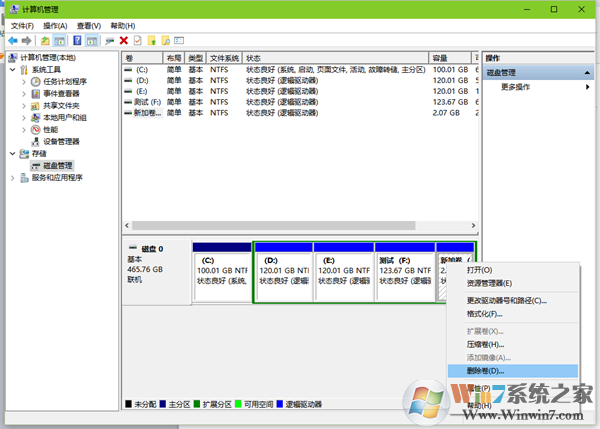Expand 更多操作 submenu arrow in Actions pane
This screenshot has width=600, height=429.
click(588, 87)
